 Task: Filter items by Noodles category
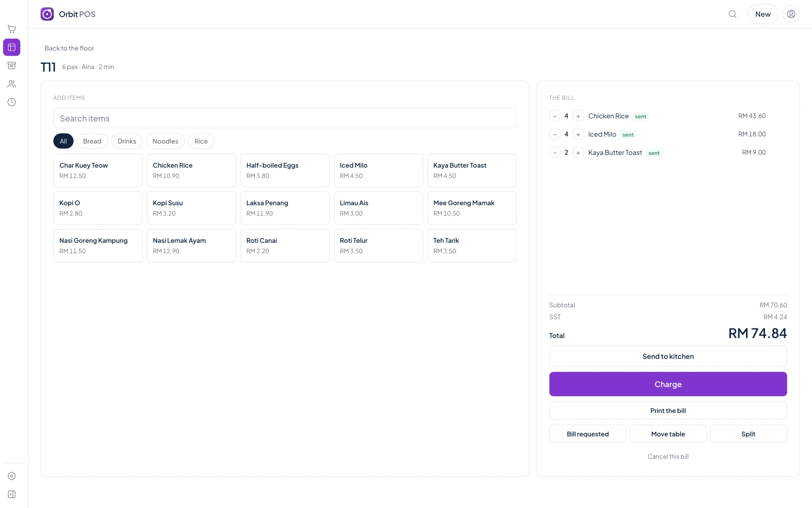pyautogui.click(x=165, y=141)
